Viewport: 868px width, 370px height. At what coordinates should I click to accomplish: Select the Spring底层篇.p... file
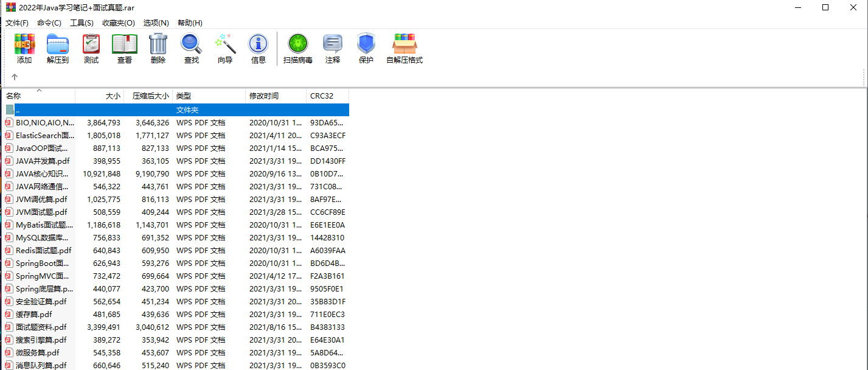point(44,288)
